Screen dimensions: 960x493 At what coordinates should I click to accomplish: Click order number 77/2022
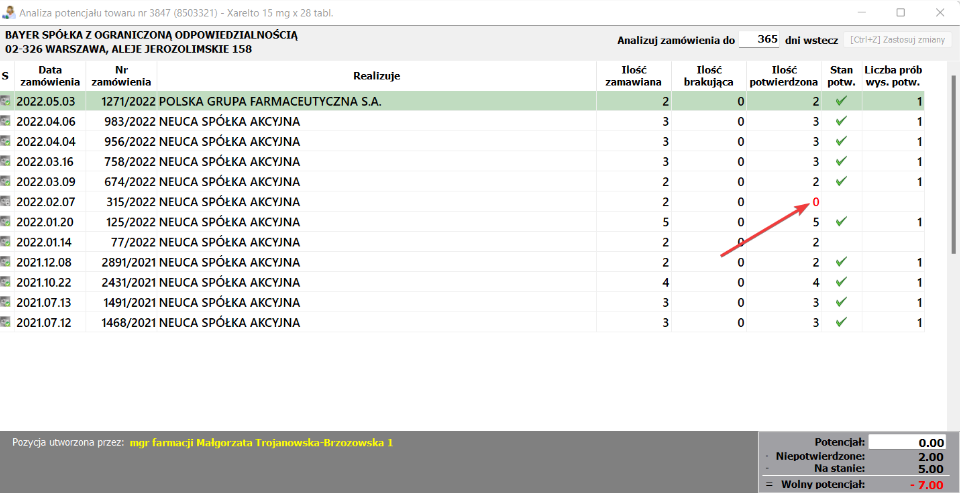133,242
